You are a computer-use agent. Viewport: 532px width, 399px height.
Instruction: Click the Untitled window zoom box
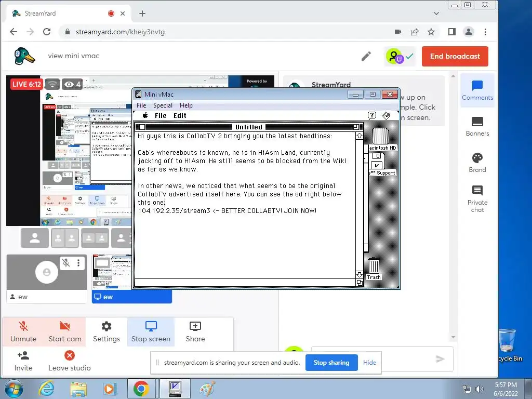pos(355,127)
